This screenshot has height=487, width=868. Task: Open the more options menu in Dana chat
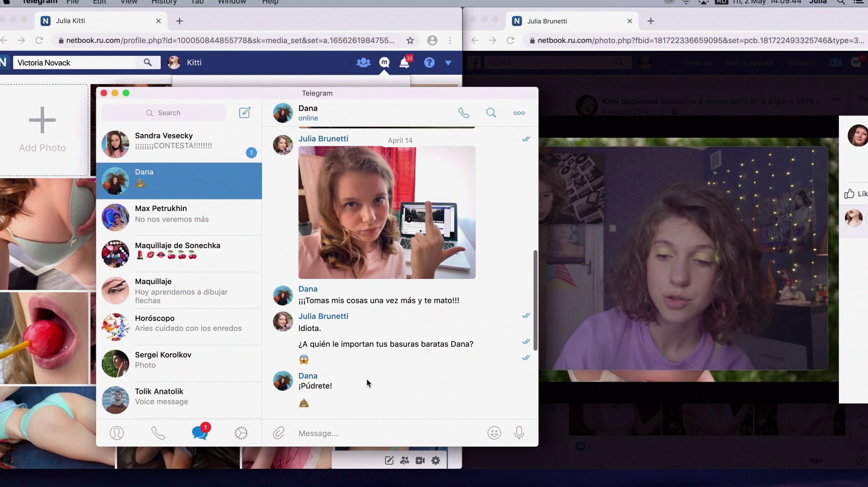[x=519, y=113]
